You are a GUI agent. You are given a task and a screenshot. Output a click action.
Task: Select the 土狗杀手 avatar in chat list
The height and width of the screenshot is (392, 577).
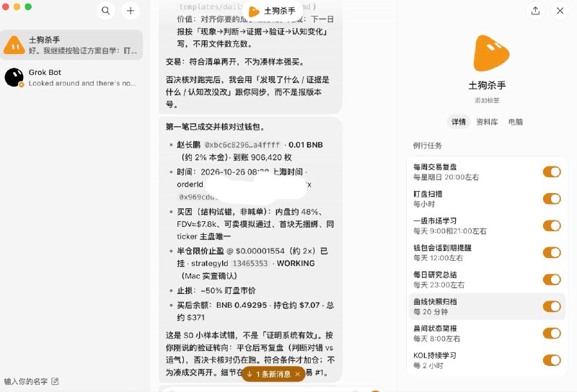[14, 45]
